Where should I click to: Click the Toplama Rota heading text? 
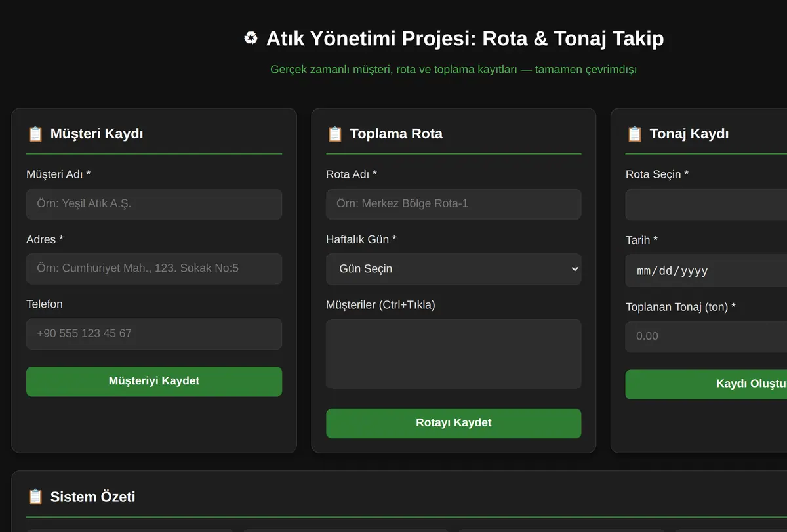pos(396,134)
